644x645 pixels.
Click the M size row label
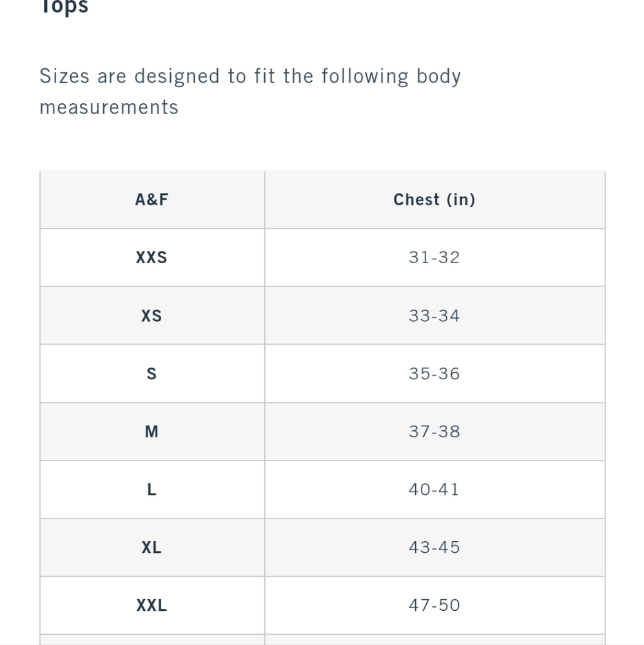pos(151,432)
